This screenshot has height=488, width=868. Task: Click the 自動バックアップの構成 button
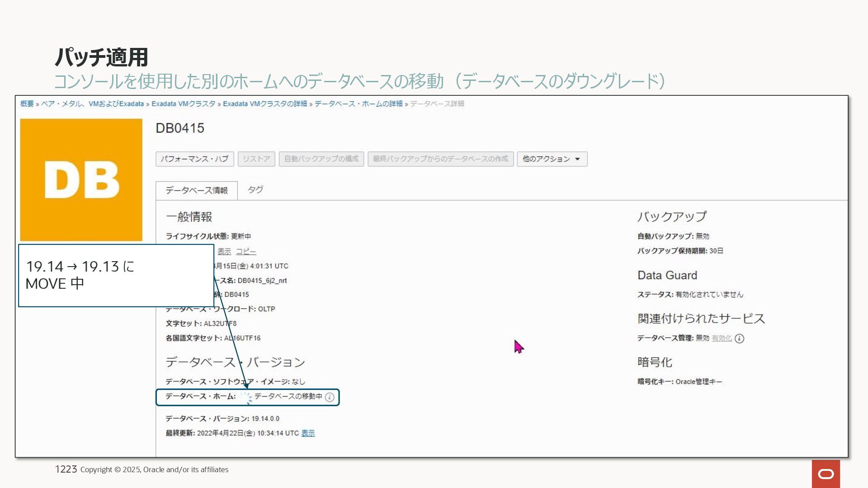pyautogui.click(x=321, y=159)
